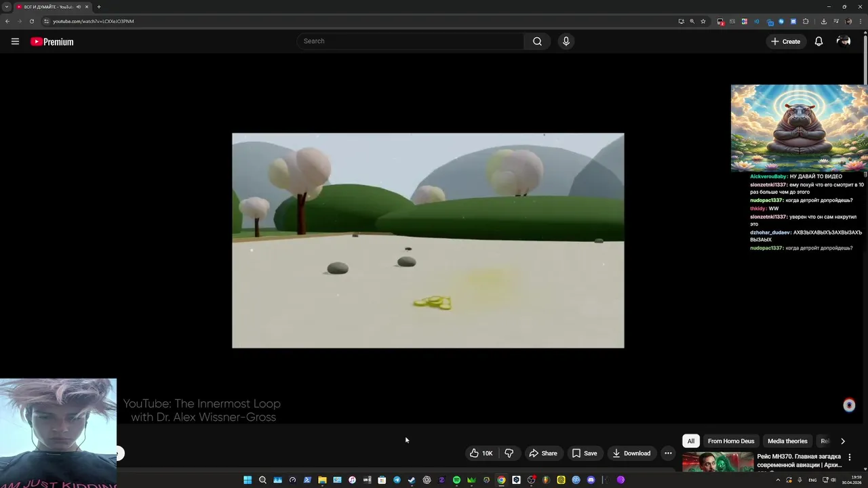
Task: Like the video with 10K likes
Action: [x=481, y=453]
